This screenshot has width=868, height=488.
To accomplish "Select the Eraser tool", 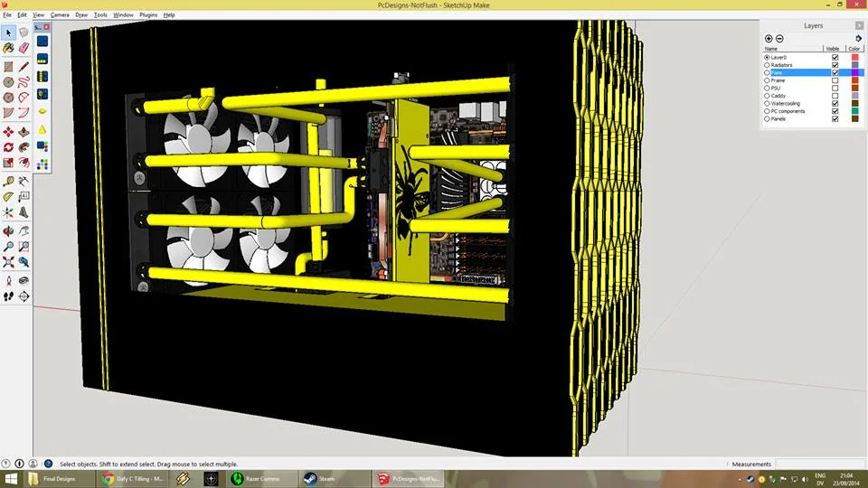I will tap(24, 48).
